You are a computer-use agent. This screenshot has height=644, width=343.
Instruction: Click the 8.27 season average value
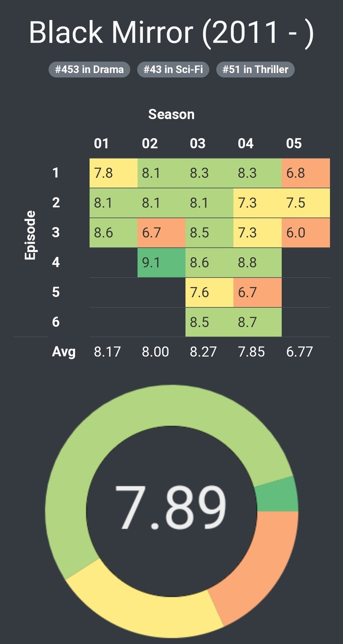pos(203,351)
